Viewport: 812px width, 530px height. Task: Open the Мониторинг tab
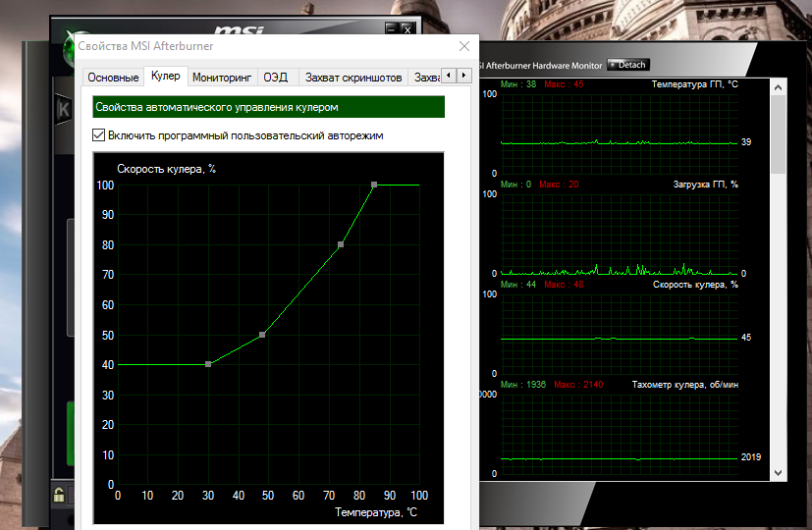(222, 78)
